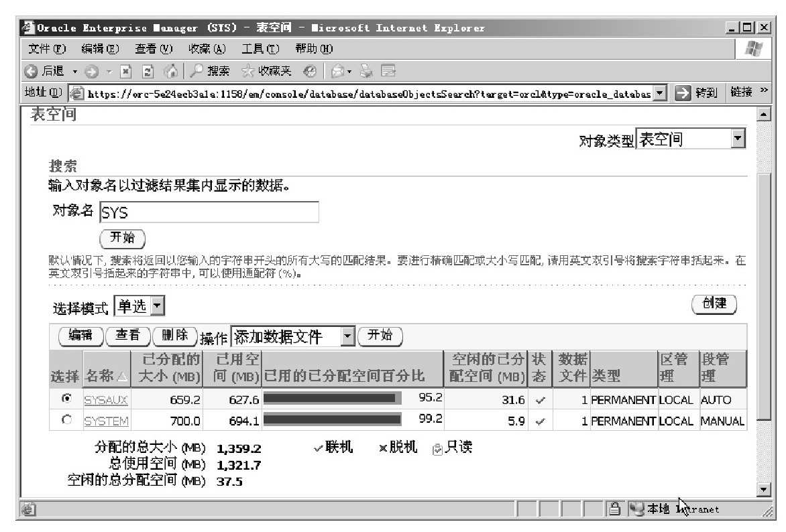Stop page loading icon
This screenshot has height=532, width=786.
click(126, 72)
